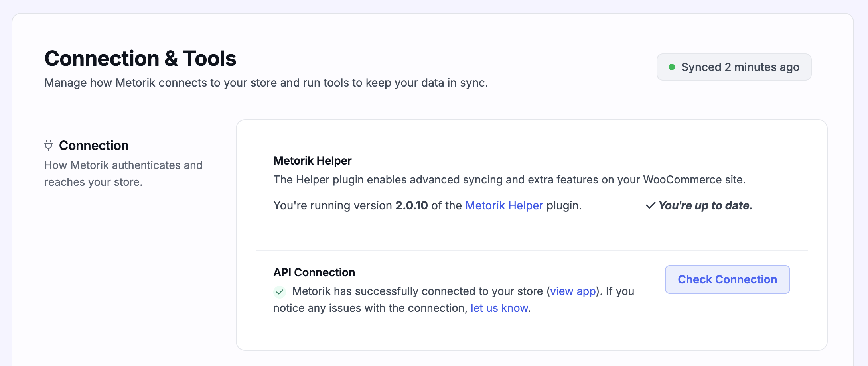This screenshot has width=868, height=366.
Task: Click the 'Connection' sidebar section heading
Action: pyautogui.click(x=94, y=146)
